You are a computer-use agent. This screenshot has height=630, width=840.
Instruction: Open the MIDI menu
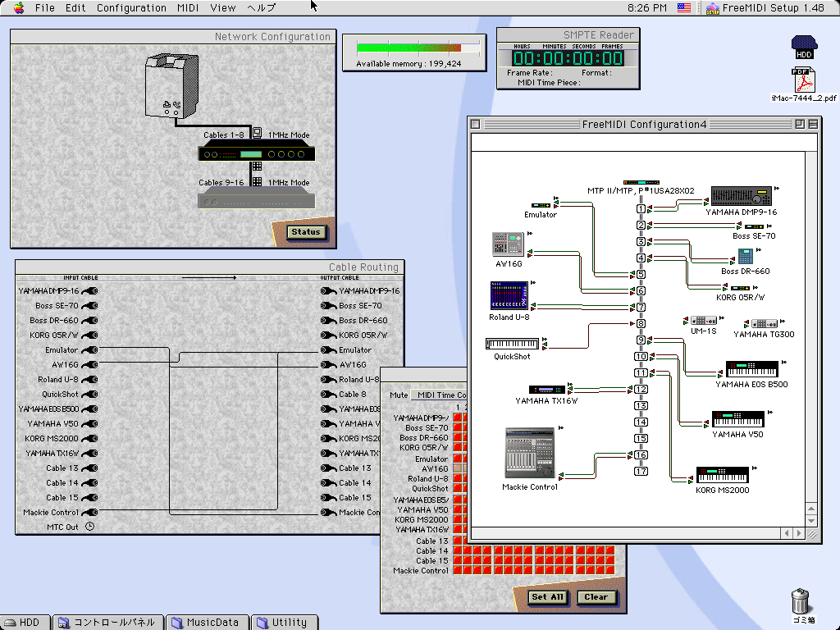[188, 7]
